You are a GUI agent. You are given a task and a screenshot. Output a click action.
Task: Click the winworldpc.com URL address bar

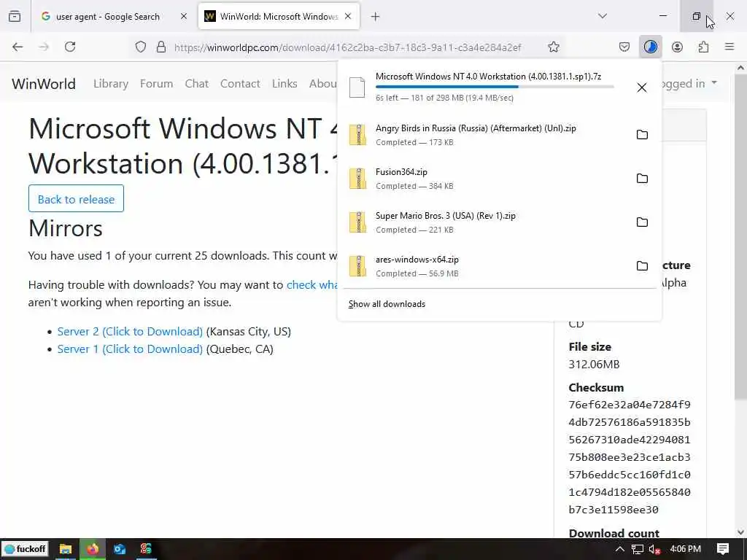pos(348,47)
